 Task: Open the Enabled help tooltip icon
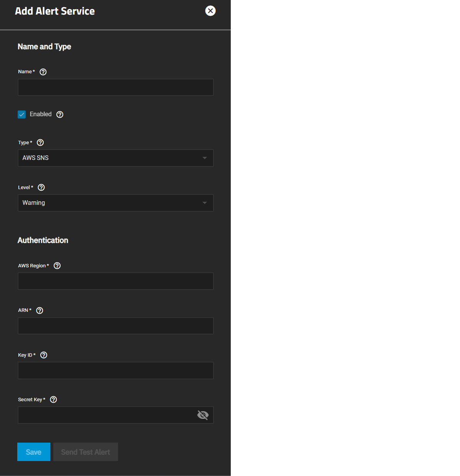(x=60, y=114)
